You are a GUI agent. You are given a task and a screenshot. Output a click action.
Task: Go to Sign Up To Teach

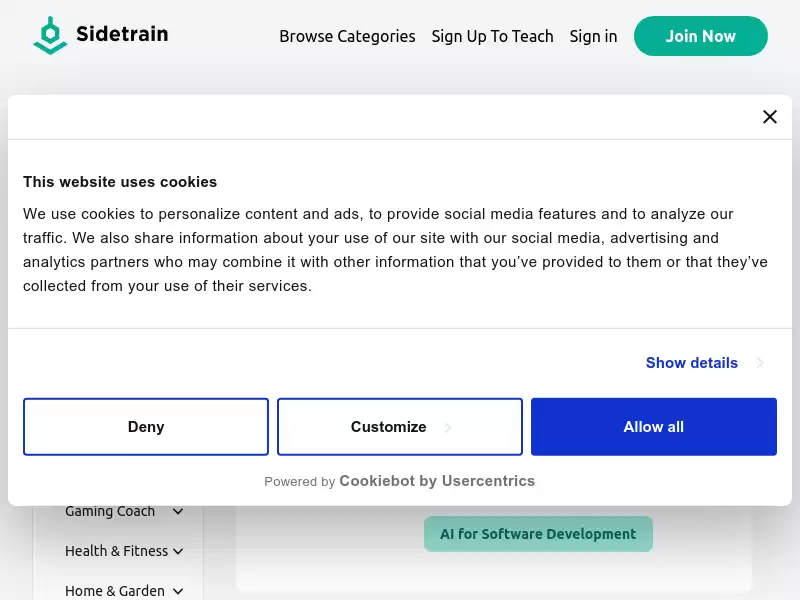(492, 36)
